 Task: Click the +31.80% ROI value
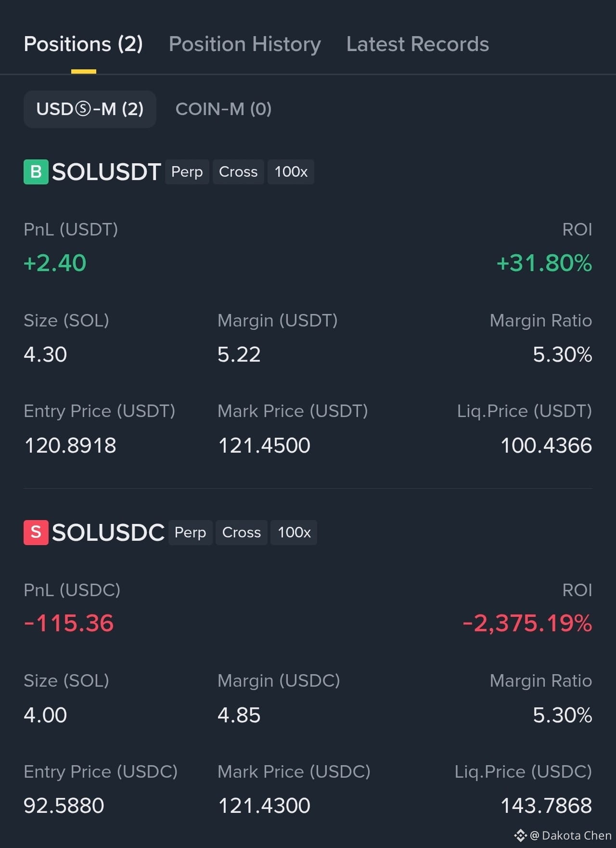pos(544,263)
